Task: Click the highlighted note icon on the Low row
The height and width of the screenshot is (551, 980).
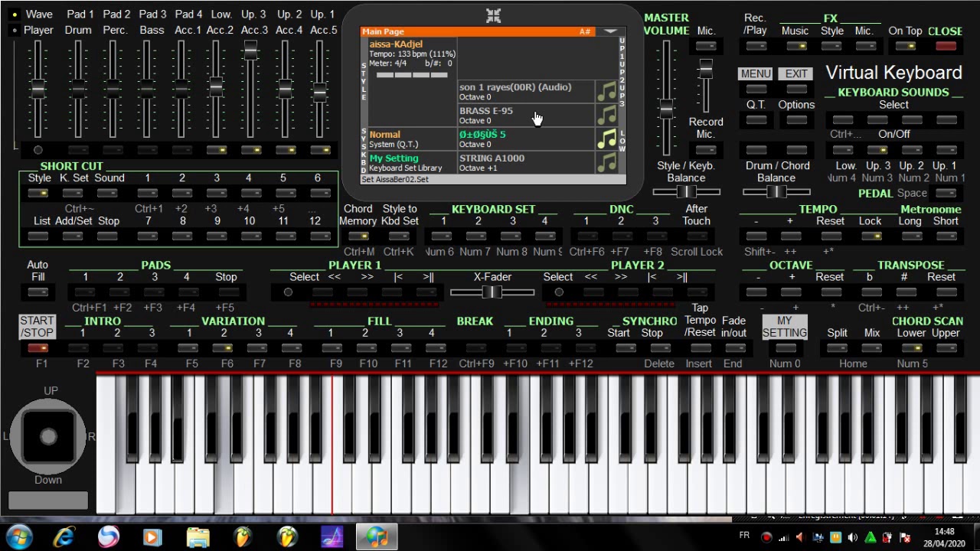Action: (606, 139)
